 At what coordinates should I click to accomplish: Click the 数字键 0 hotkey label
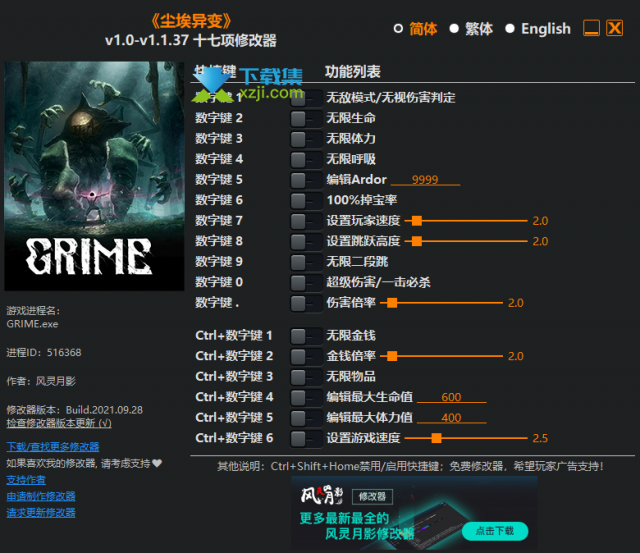pos(219,282)
